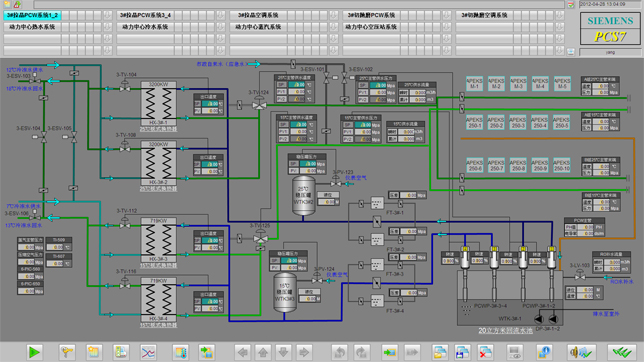Open the trend curve chart icon
644x362 pixels.
coord(148,352)
